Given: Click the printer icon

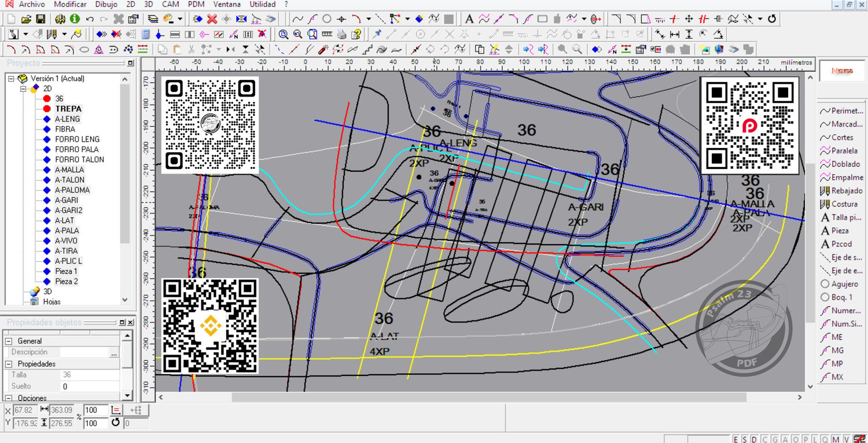Looking at the screenshot, I should click(341, 34).
